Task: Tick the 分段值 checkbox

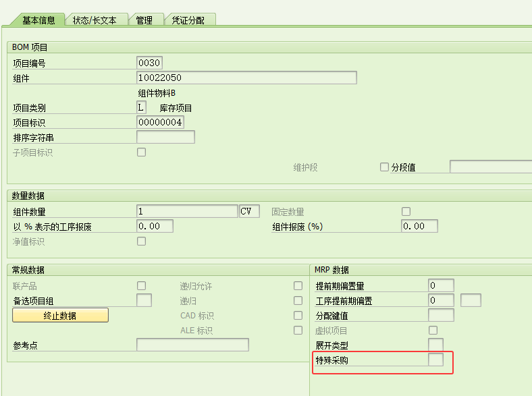Action: [x=384, y=167]
